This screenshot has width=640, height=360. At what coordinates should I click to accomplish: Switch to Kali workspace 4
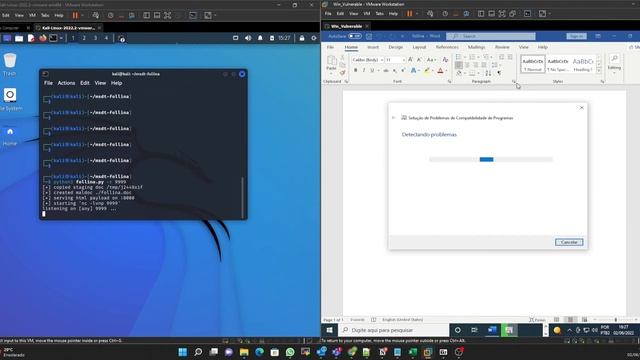click(x=106, y=38)
